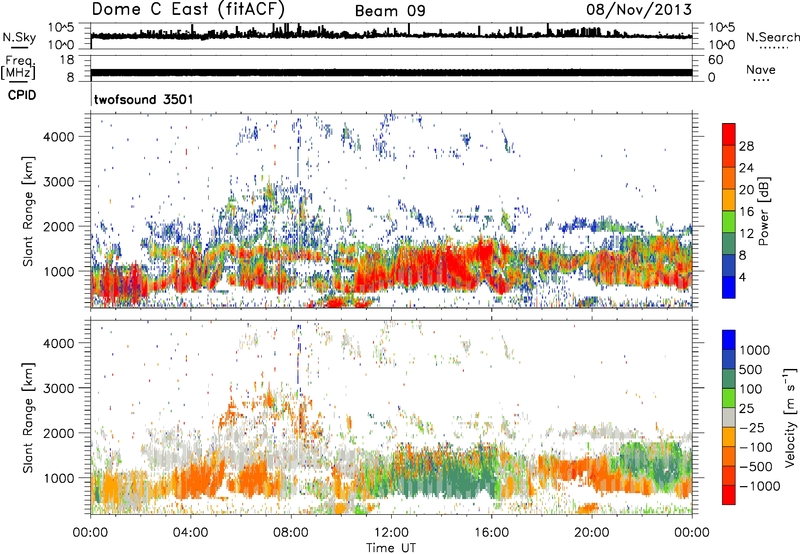Image resolution: width=800 pixels, height=554 pixels.
Task: Click the Power panel "Slant Range [km]" label
Action: [28, 211]
